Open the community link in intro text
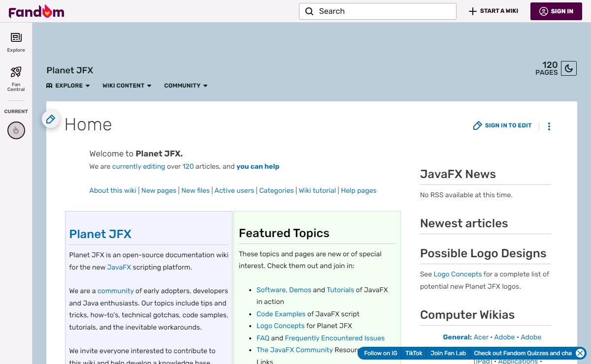This screenshot has height=364, width=591. tap(116, 291)
